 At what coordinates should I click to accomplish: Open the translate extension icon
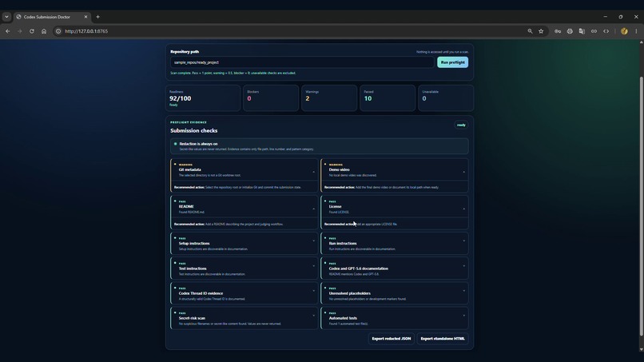582,31
